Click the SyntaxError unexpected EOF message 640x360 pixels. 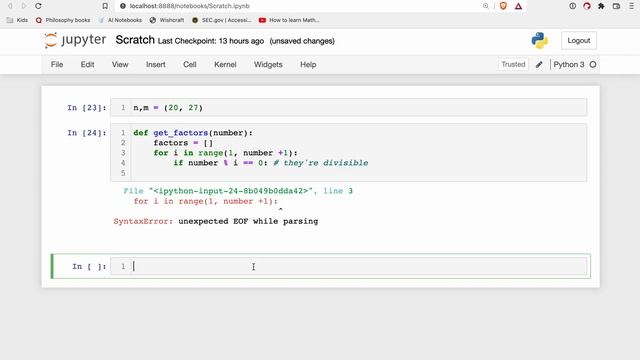[x=216, y=221]
